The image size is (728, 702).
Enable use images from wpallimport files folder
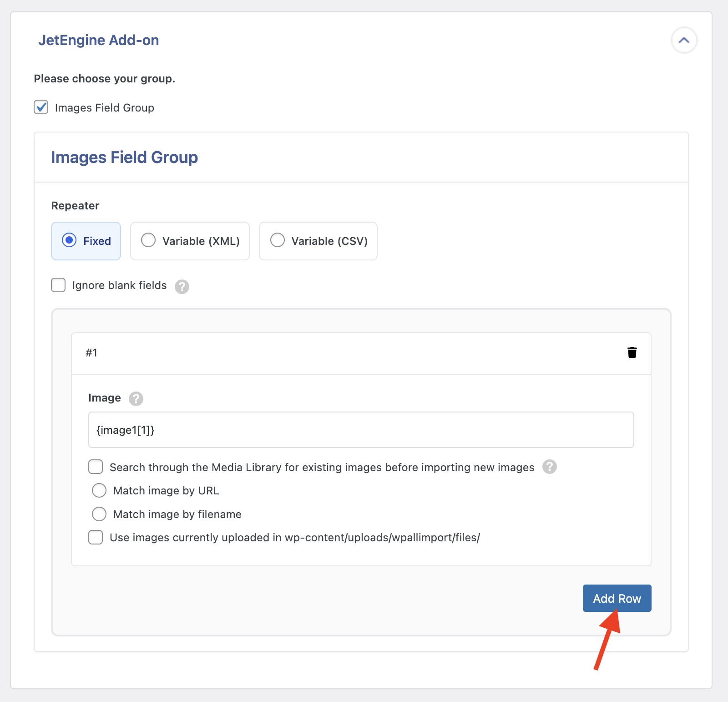coord(96,537)
